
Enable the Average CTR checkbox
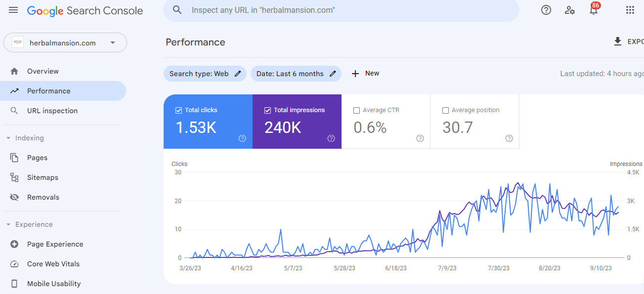[357, 110]
